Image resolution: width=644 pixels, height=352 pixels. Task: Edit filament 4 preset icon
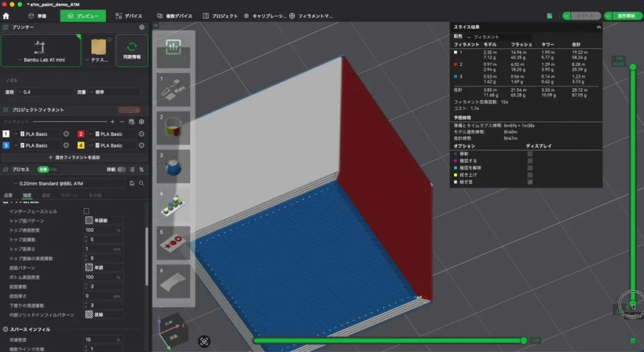coord(142,145)
